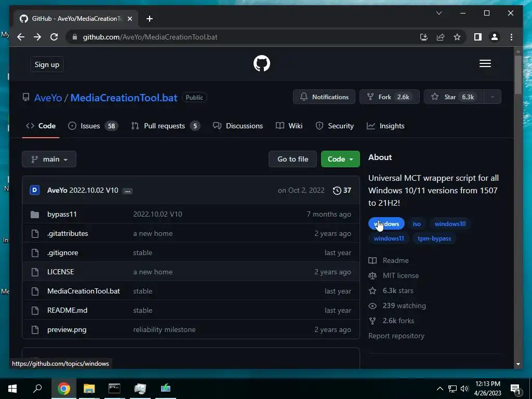The width and height of the screenshot is (532, 399).
Task: Click the Go to file button
Action: [x=292, y=159]
